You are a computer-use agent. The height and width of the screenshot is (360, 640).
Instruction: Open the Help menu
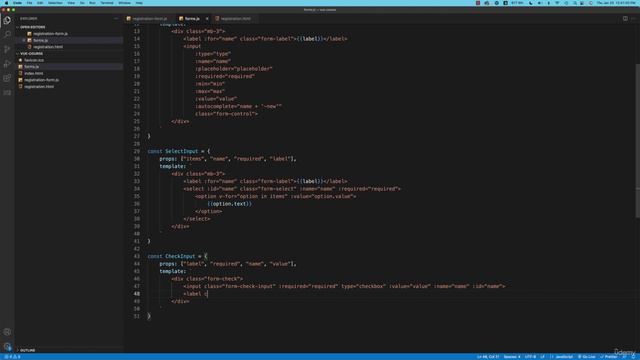coord(139,3)
